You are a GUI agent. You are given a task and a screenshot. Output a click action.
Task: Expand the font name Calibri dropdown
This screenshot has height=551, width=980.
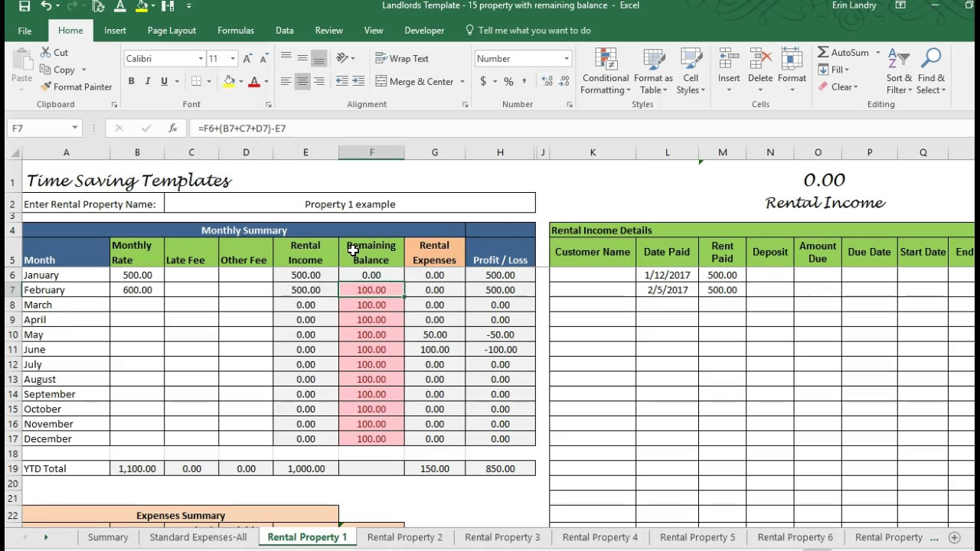click(201, 59)
